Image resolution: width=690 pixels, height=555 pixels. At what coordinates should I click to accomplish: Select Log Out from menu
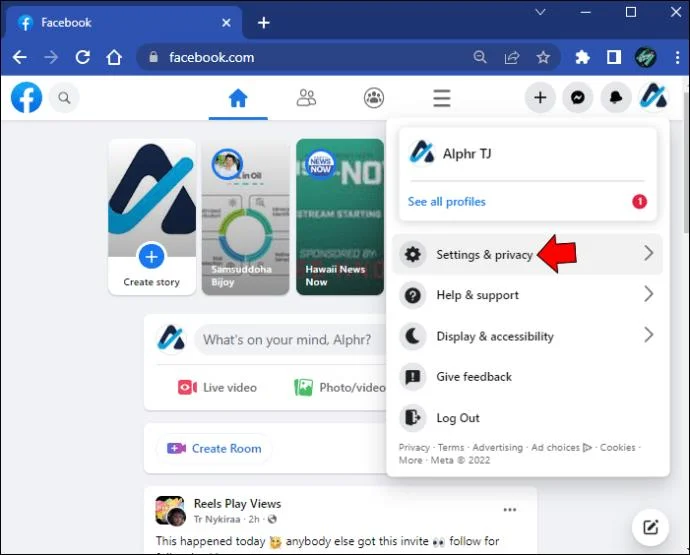pos(527,418)
